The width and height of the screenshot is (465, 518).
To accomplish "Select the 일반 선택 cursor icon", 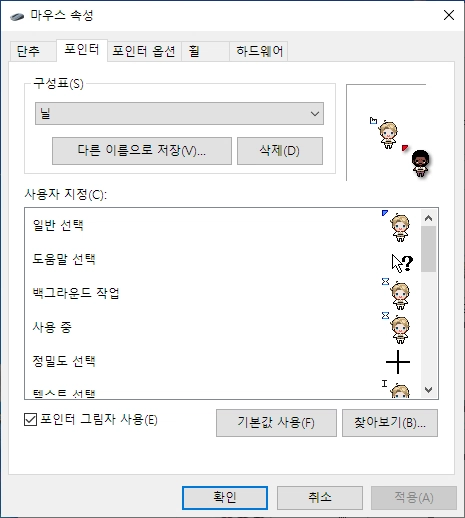I will [396, 226].
